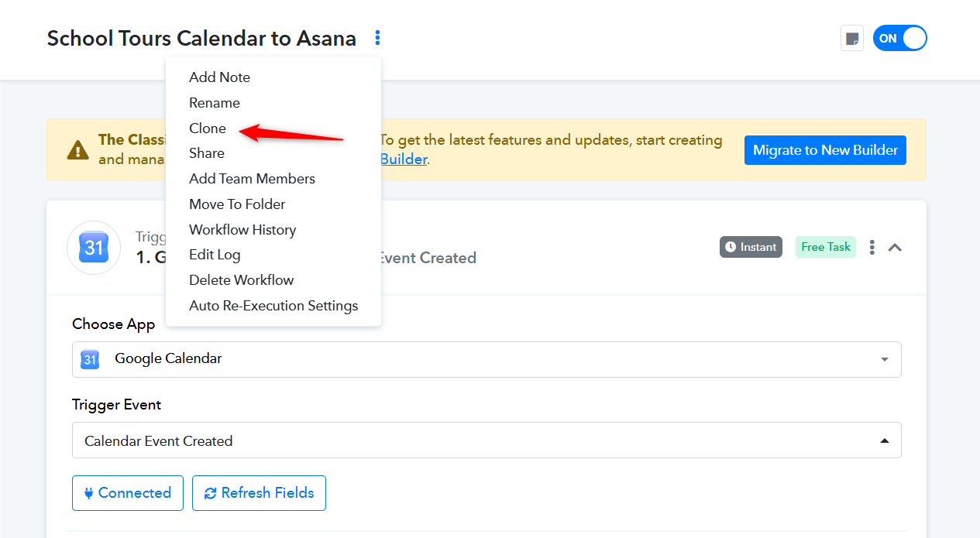Toggle the workflow ON switch off
The width and height of the screenshot is (980, 538).
tap(900, 38)
